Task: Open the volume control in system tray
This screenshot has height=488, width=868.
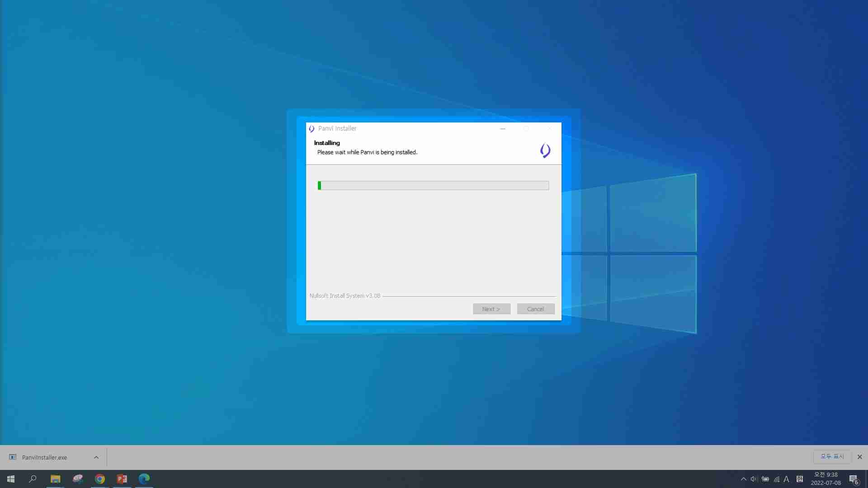Action: pyautogui.click(x=754, y=479)
